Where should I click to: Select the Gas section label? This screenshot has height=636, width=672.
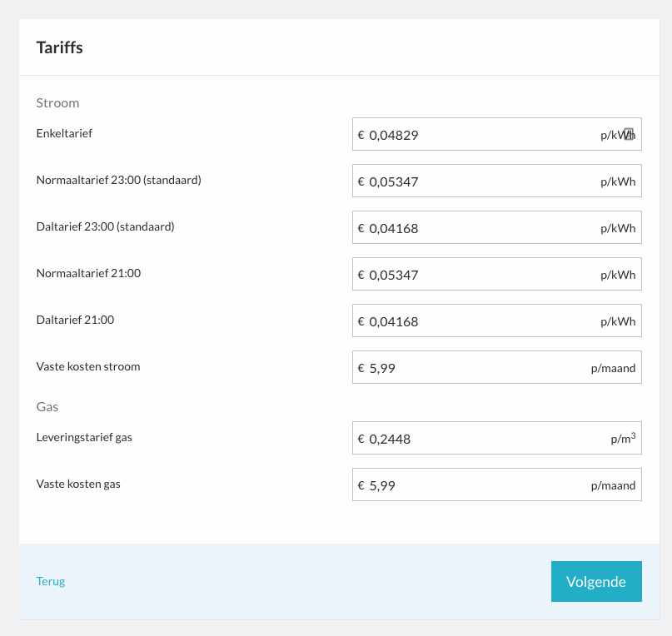(x=47, y=407)
